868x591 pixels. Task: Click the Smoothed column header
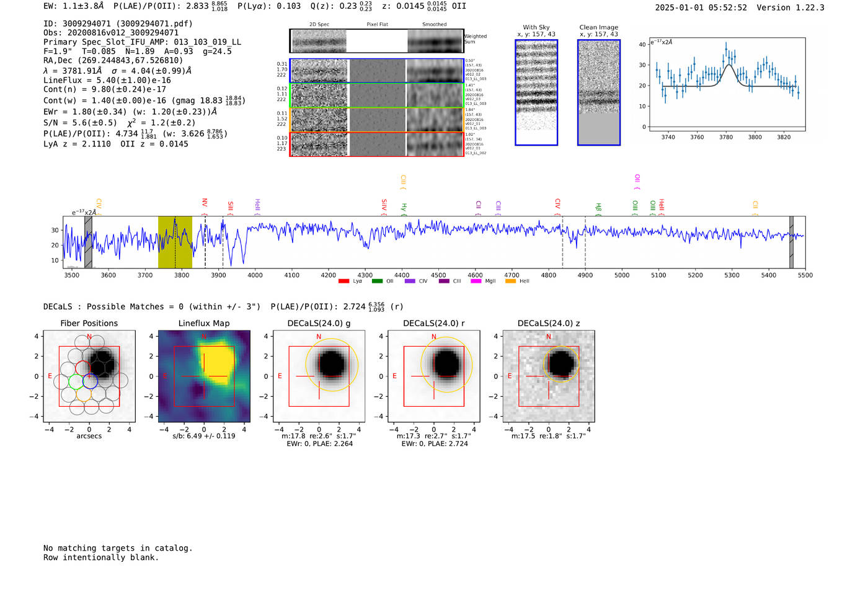click(435, 25)
